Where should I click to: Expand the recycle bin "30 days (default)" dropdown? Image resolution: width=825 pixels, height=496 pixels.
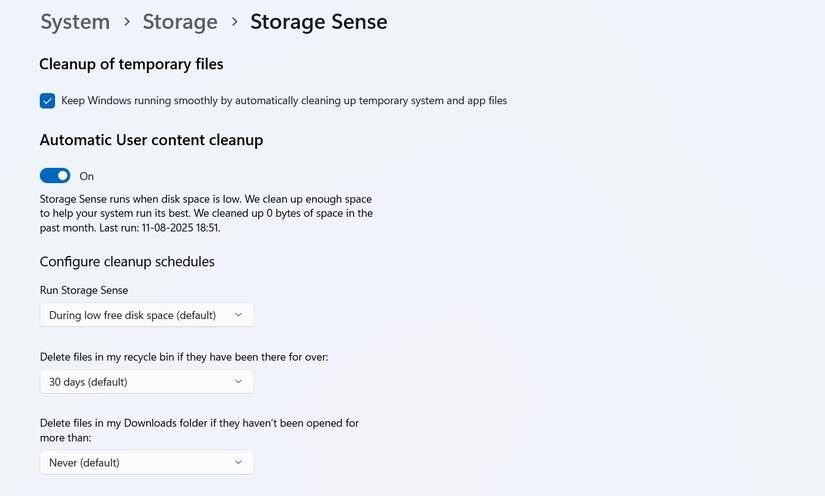(146, 381)
